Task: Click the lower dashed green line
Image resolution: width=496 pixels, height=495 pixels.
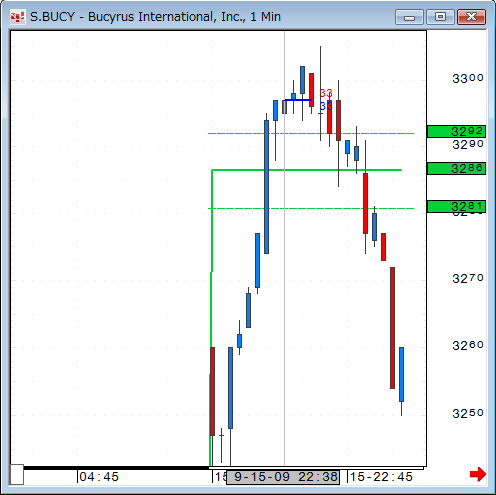Action: click(311, 208)
